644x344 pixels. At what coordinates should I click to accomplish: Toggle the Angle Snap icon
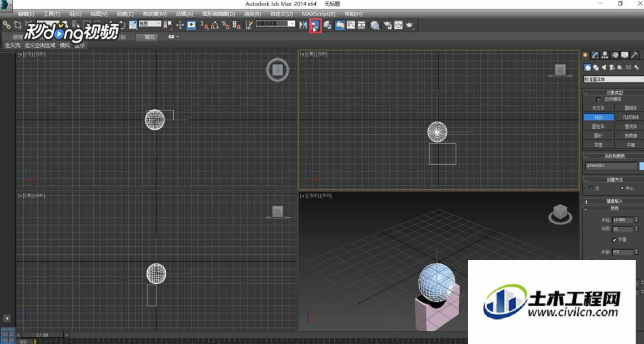point(215,25)
